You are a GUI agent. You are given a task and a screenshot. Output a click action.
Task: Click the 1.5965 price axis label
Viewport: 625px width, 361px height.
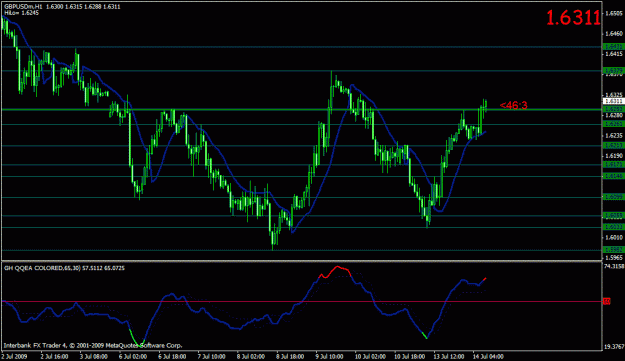614,258
